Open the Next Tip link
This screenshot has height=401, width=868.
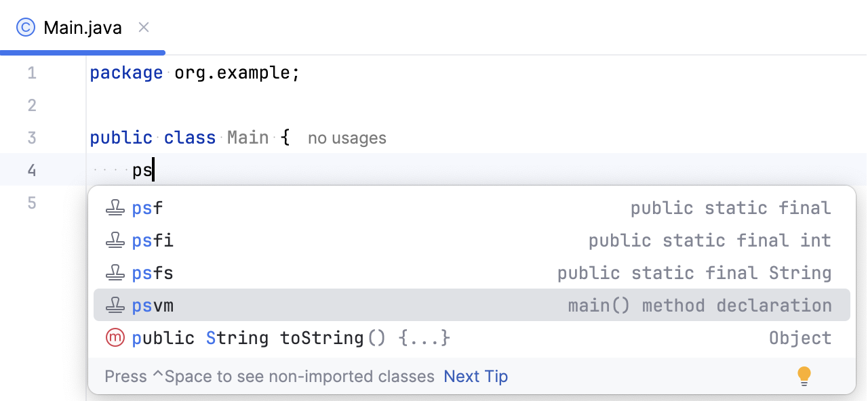[475, 376]
